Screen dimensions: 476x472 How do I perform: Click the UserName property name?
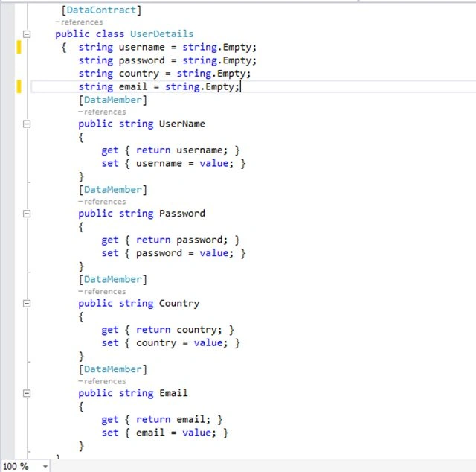tap(181, 124)
